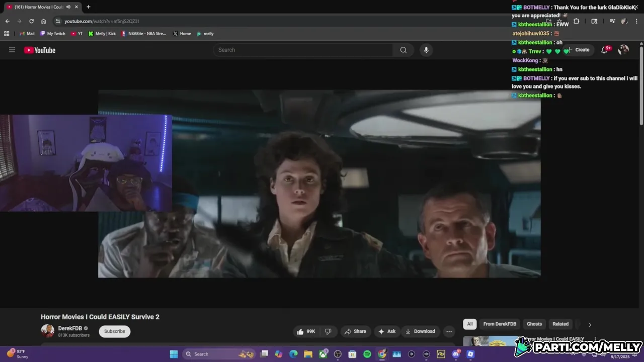Open the NBABite - NBA Stre... bookmark
644x362 pixels.
pyautogui.click(x=144, y=34)
